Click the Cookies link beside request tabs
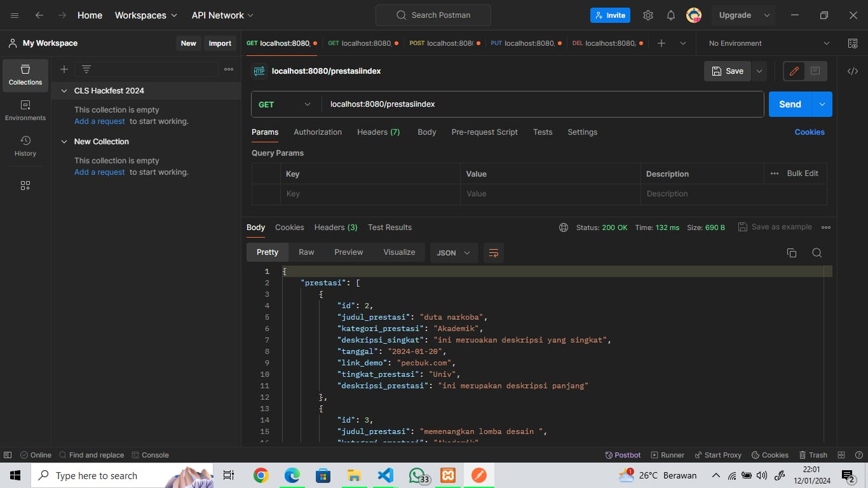Screen dimensions: 868x488 (809, 132)
